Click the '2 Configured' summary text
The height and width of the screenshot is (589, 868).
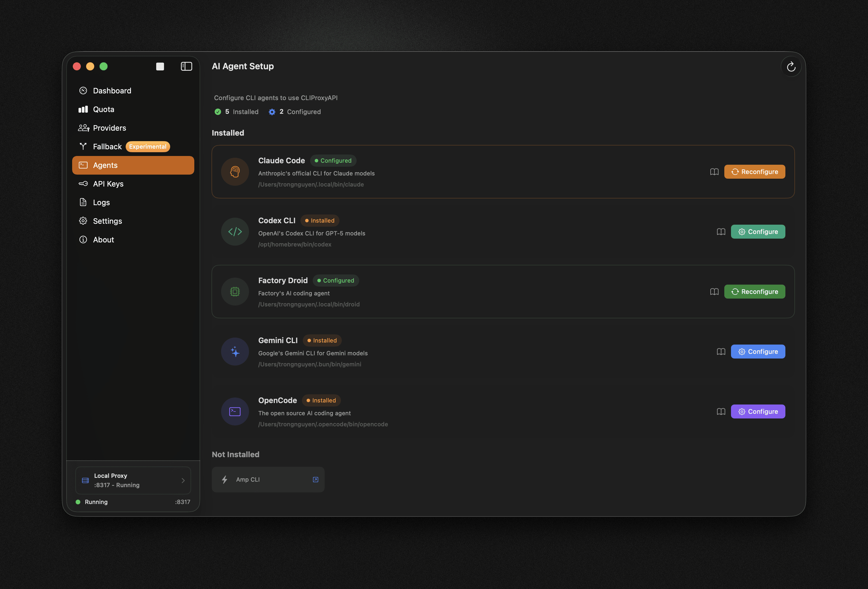click(x=295, y=112)
